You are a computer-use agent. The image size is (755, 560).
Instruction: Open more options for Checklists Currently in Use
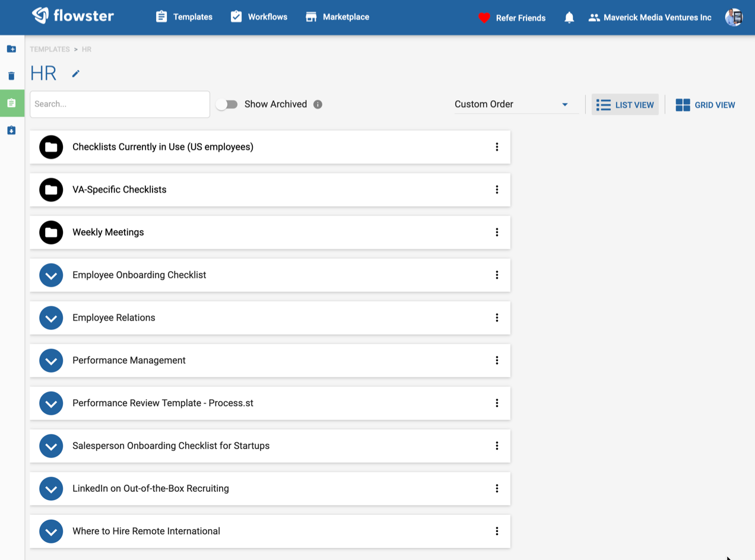[x=497, y=147]
